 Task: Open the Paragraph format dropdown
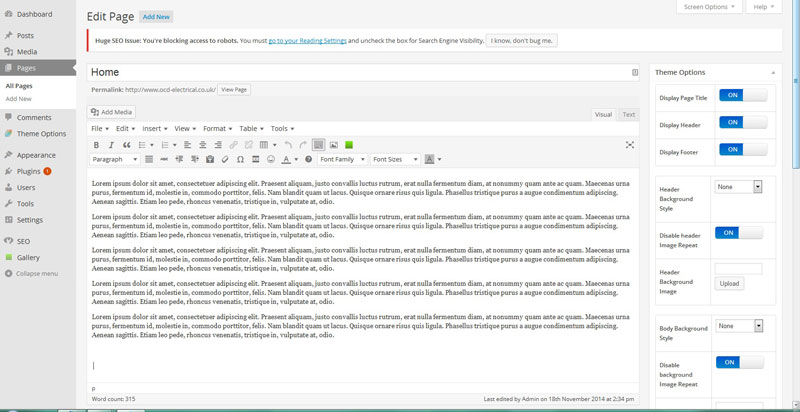[x=115, y=160]
